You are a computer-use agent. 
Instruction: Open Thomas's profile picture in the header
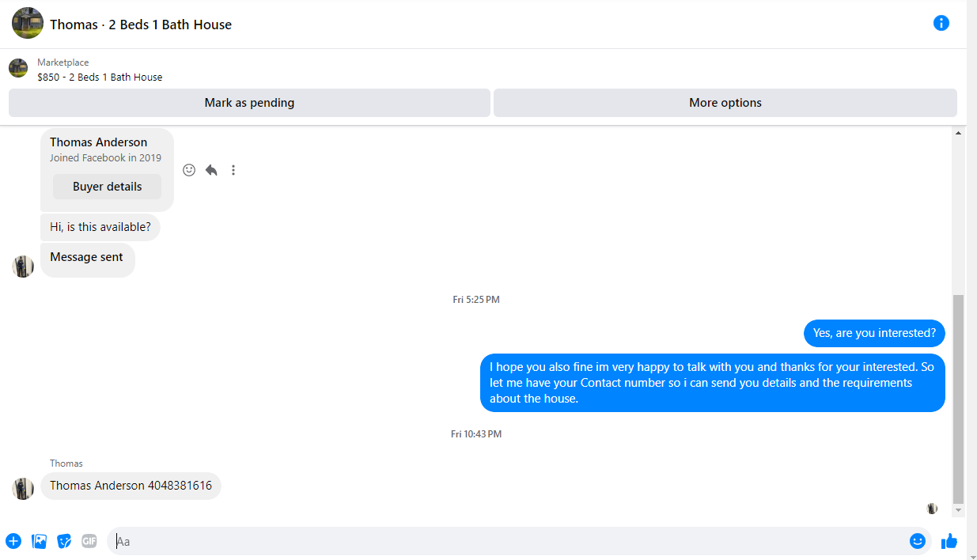[28, 24]
